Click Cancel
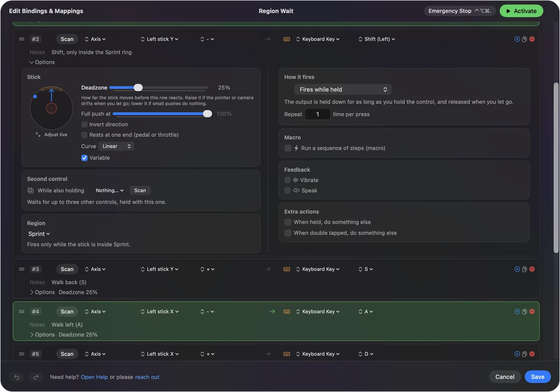This screenshot has width=560, height=392. pyautogui.click(x=505, y=377)
